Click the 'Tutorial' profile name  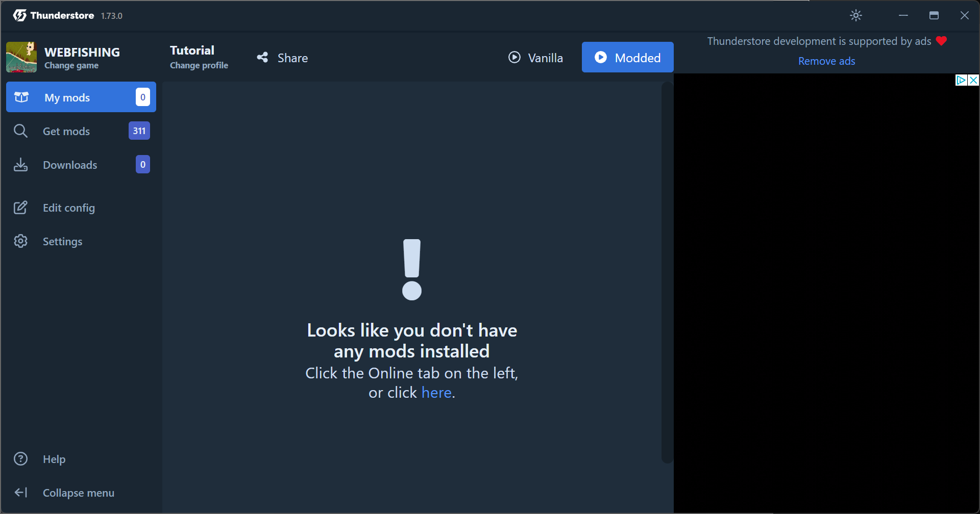(192, 50)
